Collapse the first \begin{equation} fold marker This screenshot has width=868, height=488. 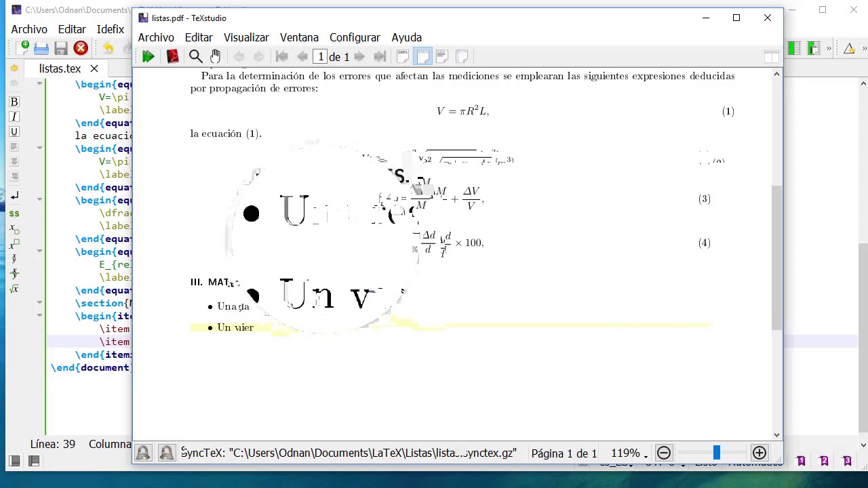(39, 83)
